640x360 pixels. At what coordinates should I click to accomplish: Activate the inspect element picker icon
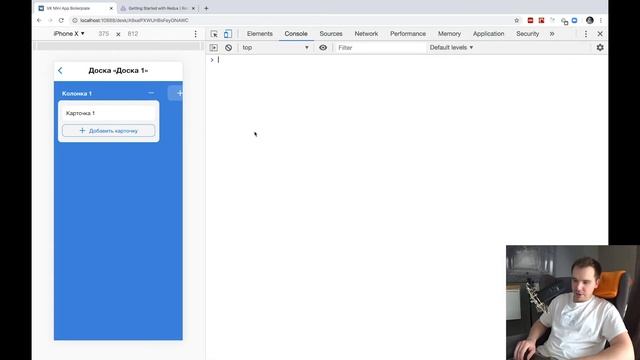tap(214, 34)
